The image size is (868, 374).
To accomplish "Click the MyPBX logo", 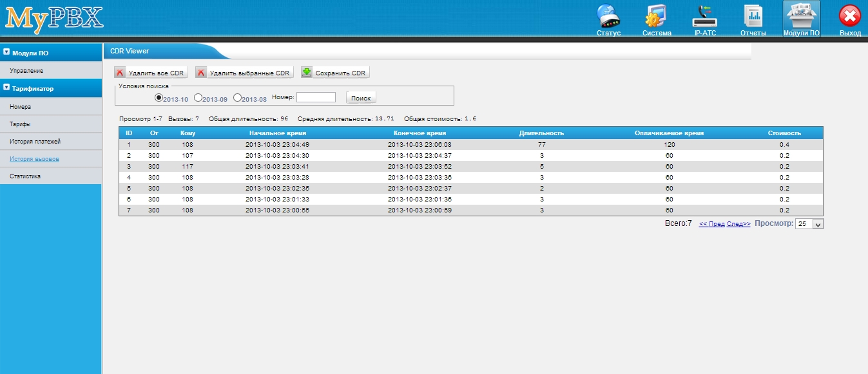I will [x=54, y=17].
